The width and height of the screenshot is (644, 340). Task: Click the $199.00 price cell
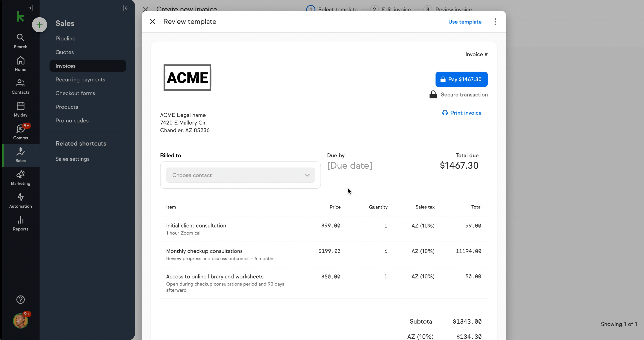click(x=329, y=251)
